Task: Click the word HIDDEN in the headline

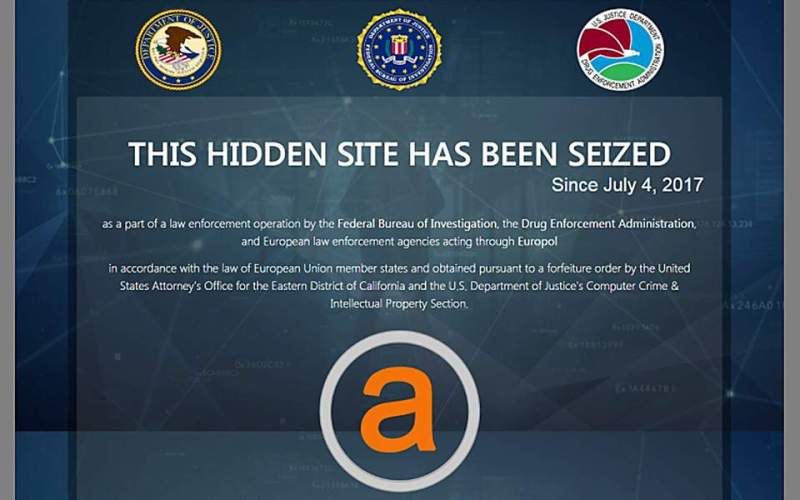Action: pyautogui.click(x=266, y=154)
